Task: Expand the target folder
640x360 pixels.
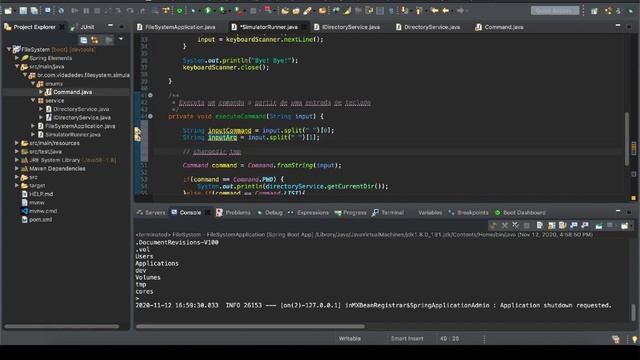Action: point(17,185)
